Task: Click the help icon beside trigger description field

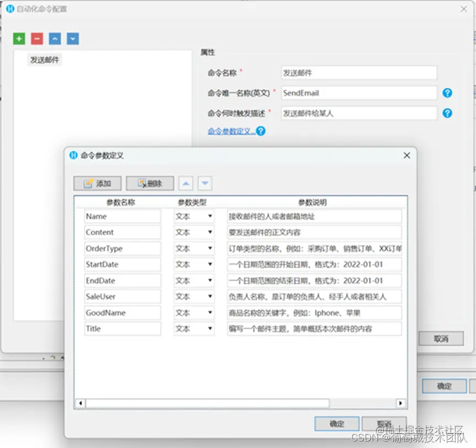Action: click(447, 113)
